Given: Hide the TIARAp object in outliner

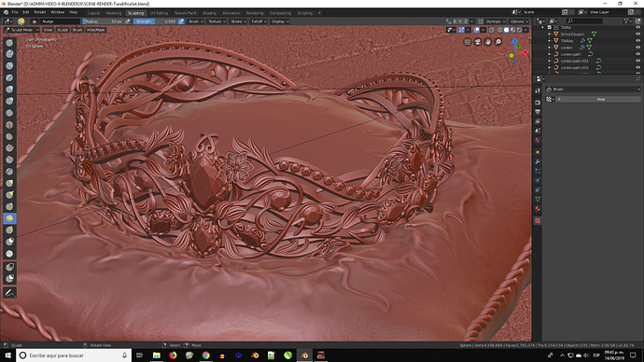Looking at the screenshot, I should point(637,41).
